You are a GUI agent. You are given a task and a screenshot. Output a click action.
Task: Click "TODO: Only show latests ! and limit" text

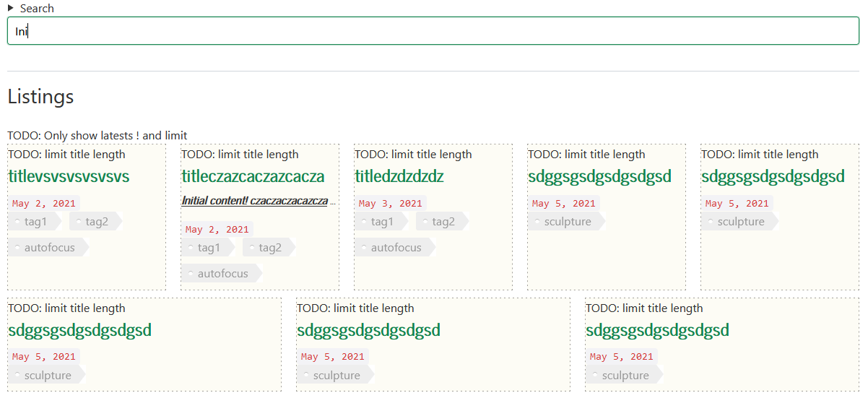click(97, 135)
